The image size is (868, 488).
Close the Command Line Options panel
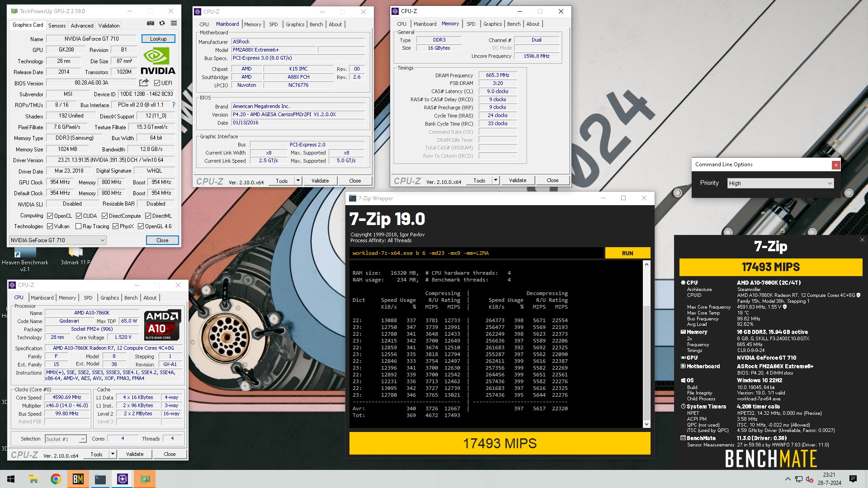[836, 165]
